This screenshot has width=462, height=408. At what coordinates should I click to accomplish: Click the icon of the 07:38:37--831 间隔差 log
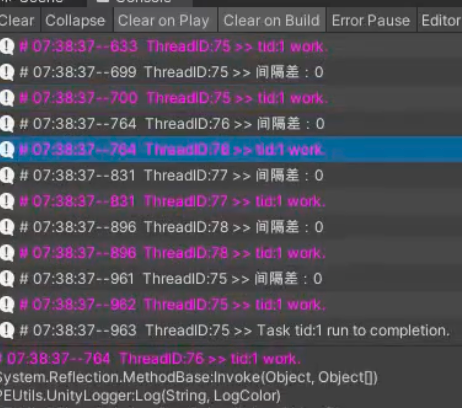click(7, 175)
